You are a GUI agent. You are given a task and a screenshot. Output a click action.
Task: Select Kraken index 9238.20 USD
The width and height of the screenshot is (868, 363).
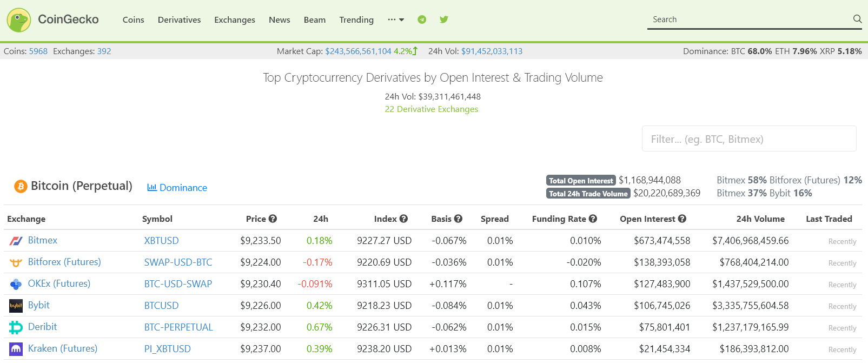[x=384, y=349]
